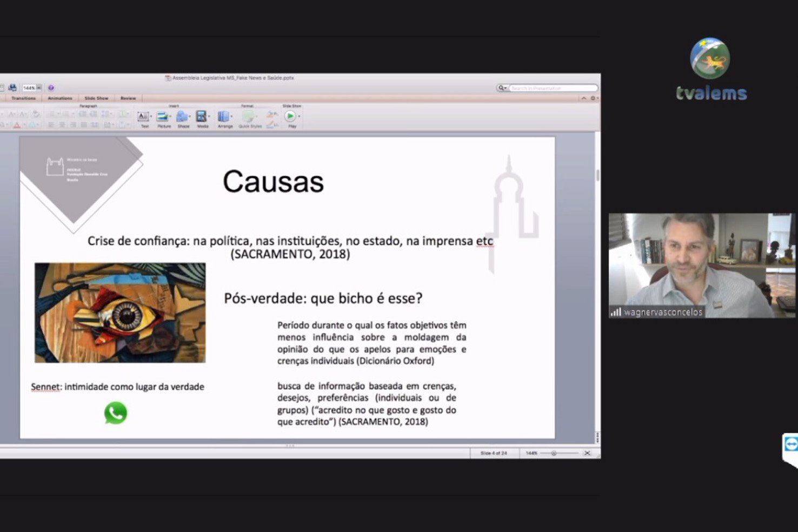This screenshot has height=532, width=798.
Task: Open the Animations tab
Action: point(59,98)
